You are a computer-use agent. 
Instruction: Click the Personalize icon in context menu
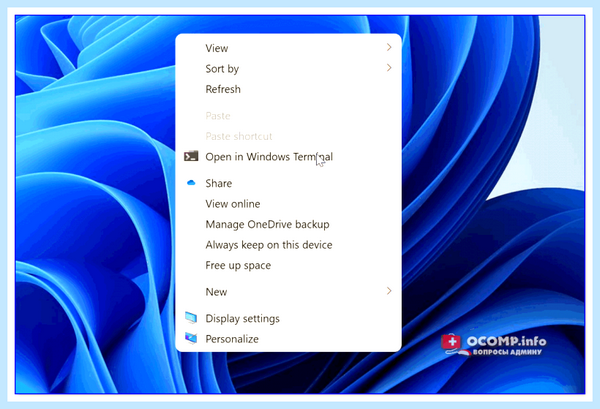pos(191,338)
